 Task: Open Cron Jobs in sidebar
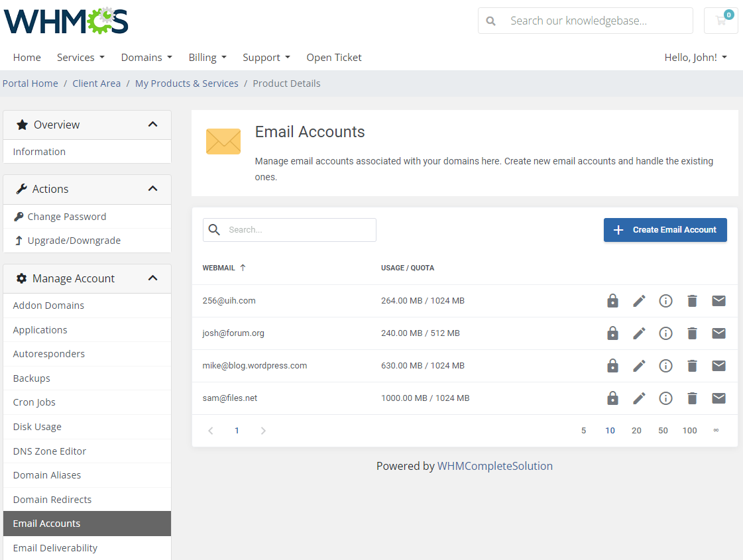coord(87,402)
